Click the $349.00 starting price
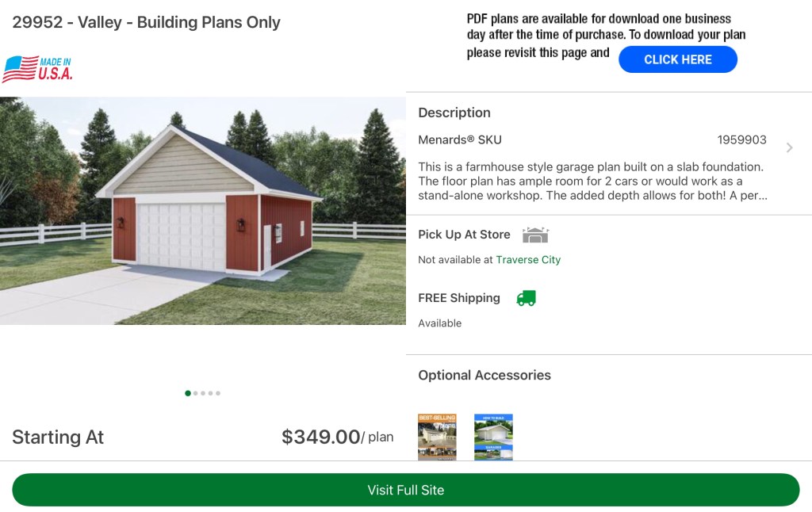 tap(320, 437)
